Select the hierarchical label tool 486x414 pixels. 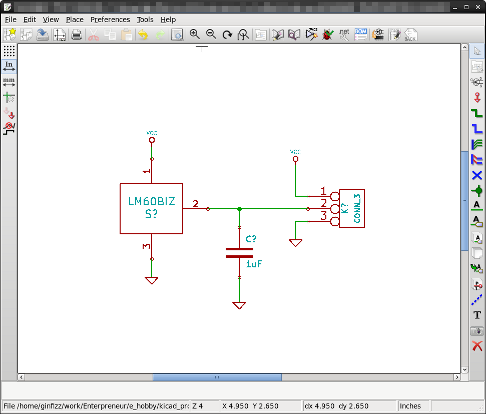click(477, 238)
